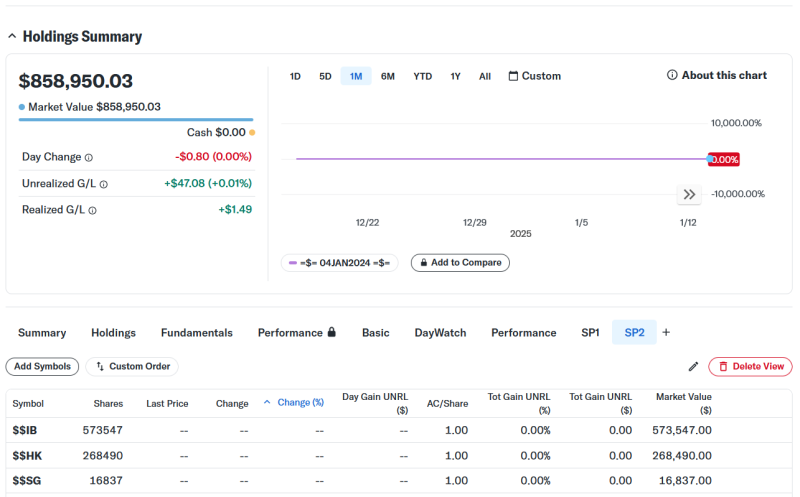Screen dimensions: 800x497
Task: Switch chart range to YTD
Action: coord(423,76)
